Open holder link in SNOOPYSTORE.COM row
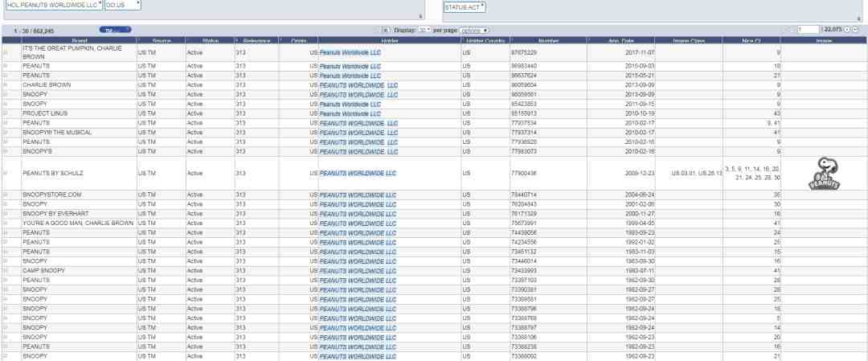This screenshot has height=361, width=868. [x=358, y=195]
